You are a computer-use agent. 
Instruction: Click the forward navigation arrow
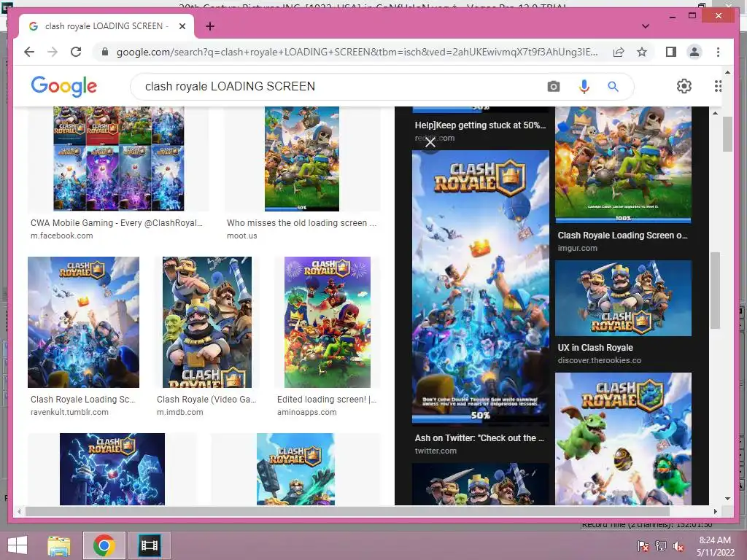[53, 52]
